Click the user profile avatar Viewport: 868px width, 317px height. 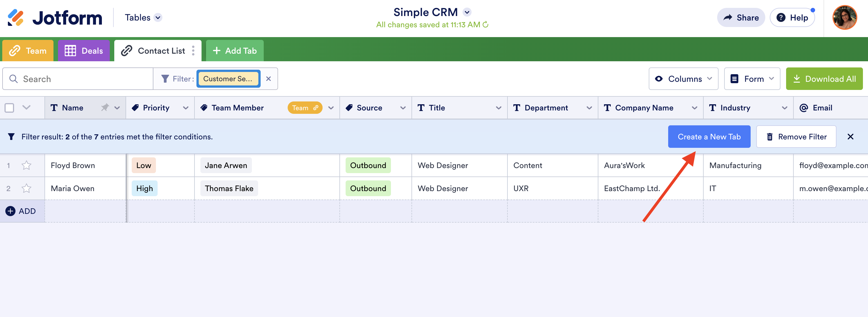[844, 17]
